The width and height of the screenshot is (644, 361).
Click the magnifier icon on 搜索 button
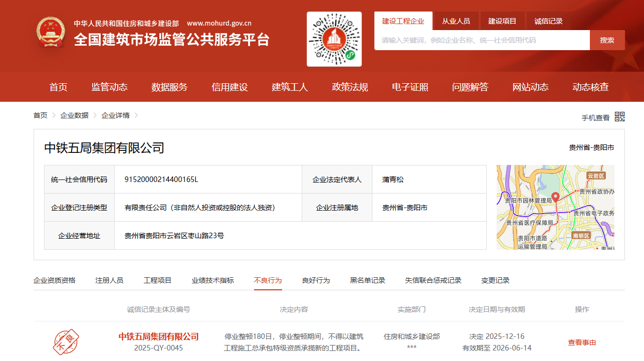[606, 40]
